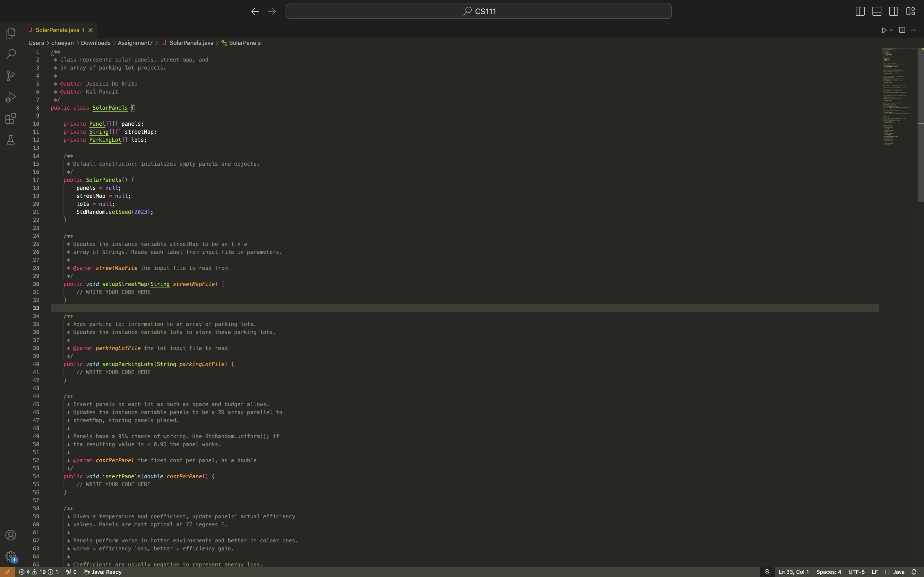Click the CS111 command center search box
The width and height of the screenshot is (924, 577).
(478, 12)
